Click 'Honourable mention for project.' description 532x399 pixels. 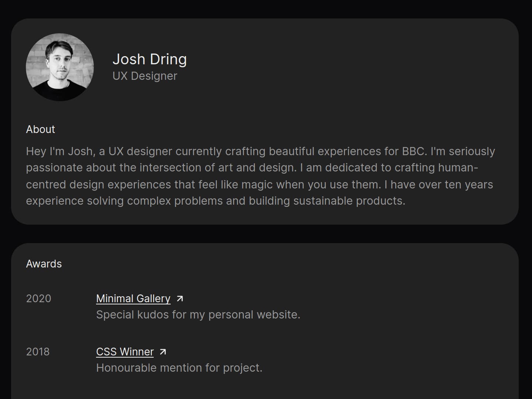[x=179, y=368]
